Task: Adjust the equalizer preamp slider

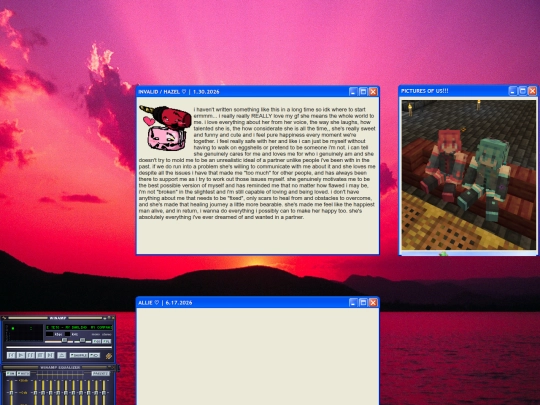Action: 11,393
